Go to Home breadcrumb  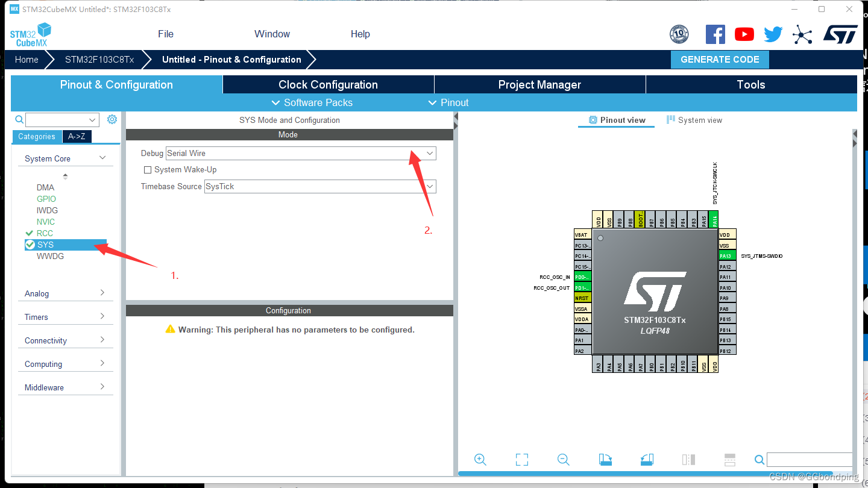[x=27, y=60]
